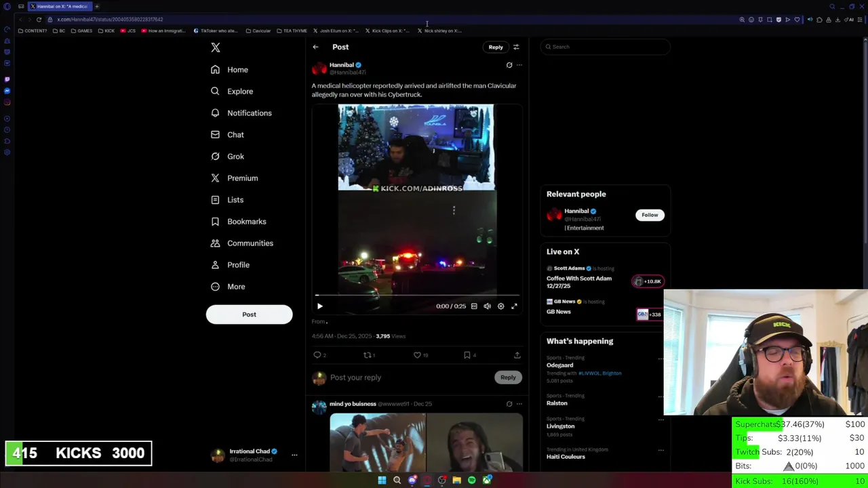Open a new browser tab
This screenshot has height=488, width=868.
coord(97,6)
